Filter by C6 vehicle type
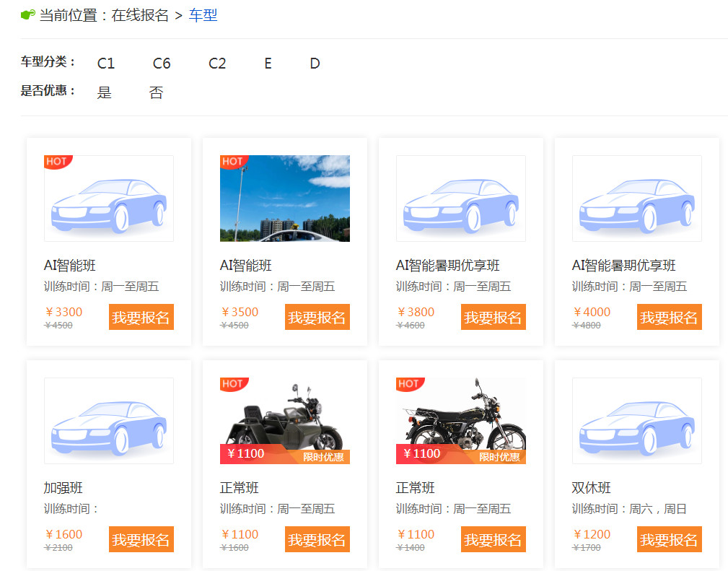This screenshot has width=728, height=571. click(x=162, y=64)
